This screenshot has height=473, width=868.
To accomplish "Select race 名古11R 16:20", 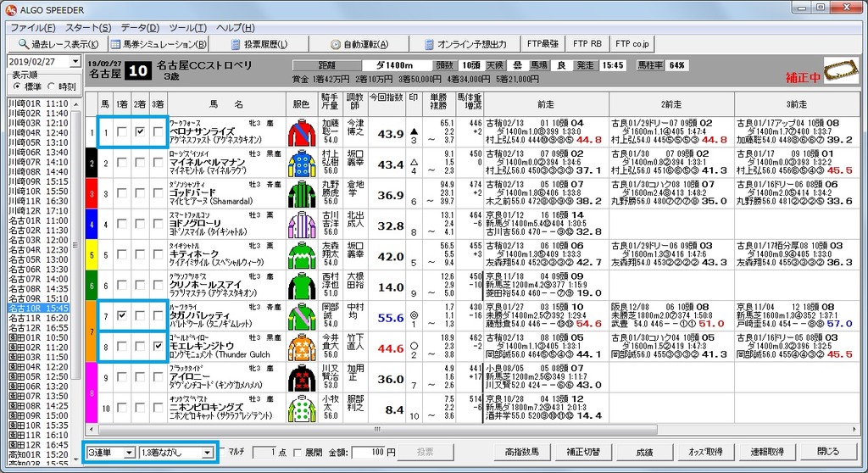I will coord(39,318).
